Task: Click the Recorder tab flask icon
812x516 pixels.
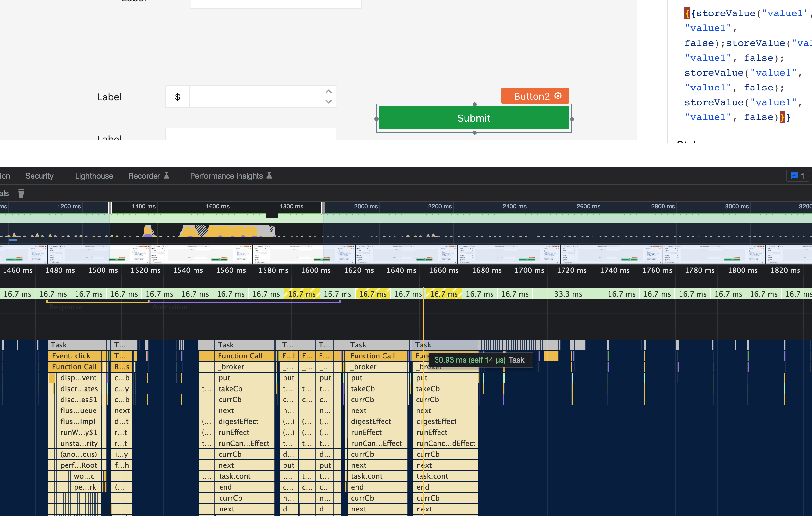Action: pyautogui.click(x=167, y=176)
